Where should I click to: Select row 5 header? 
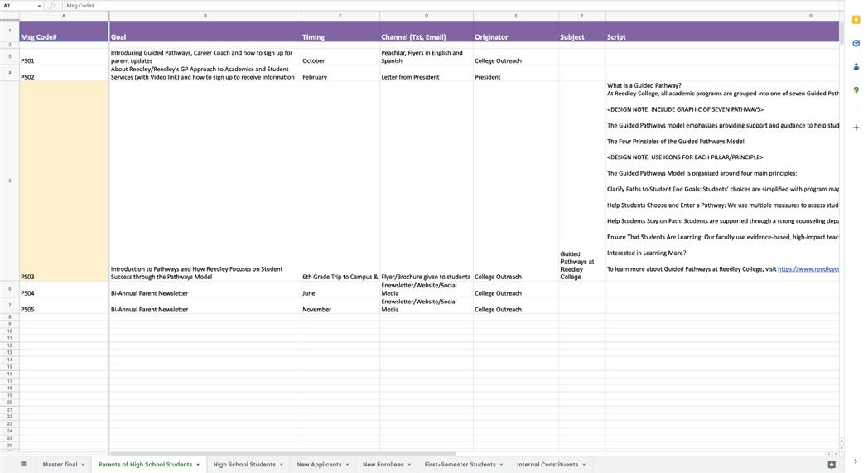(x=9, y=181)
